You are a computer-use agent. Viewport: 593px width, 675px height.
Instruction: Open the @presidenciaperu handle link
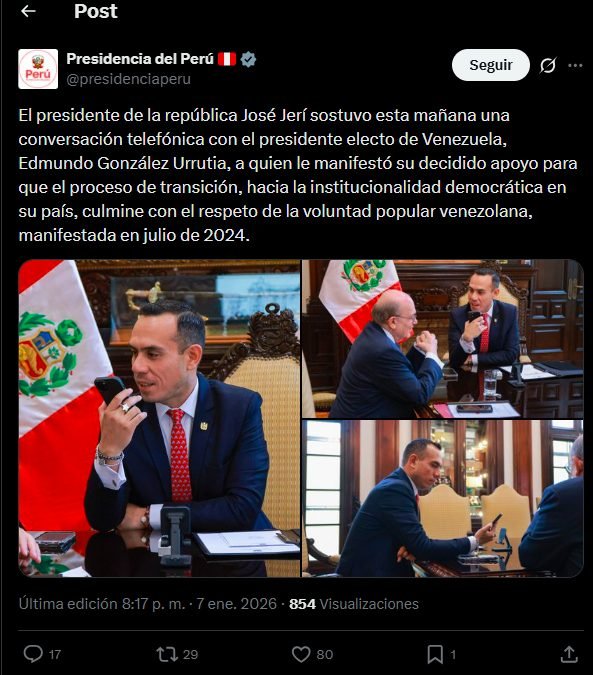128,79
